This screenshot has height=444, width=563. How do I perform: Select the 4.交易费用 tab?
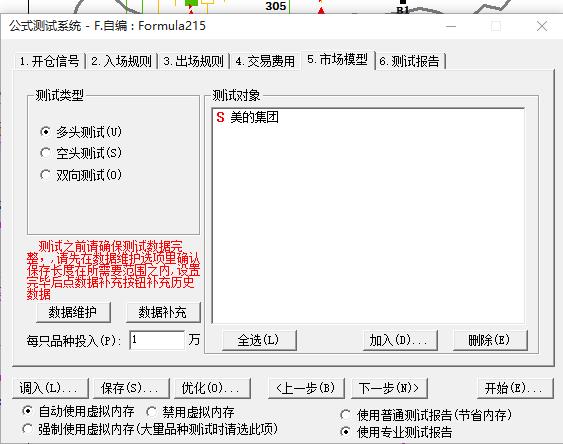click(265, 61)
